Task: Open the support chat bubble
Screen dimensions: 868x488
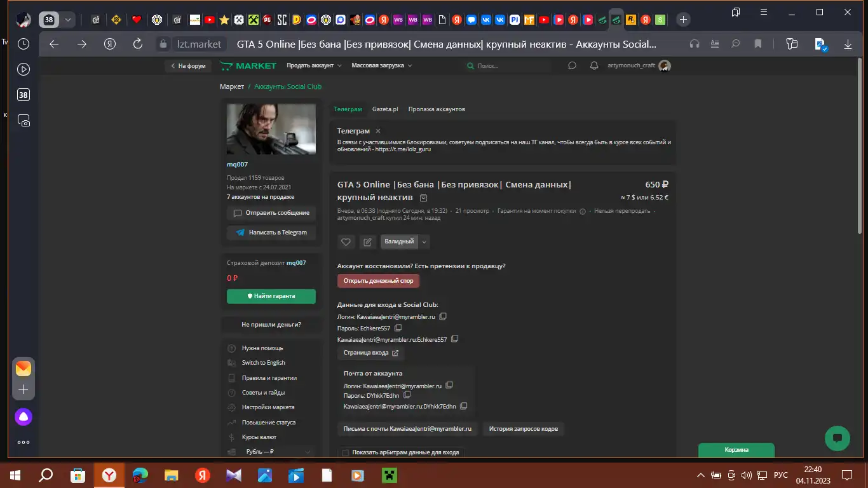Action: tap(837, 438)
